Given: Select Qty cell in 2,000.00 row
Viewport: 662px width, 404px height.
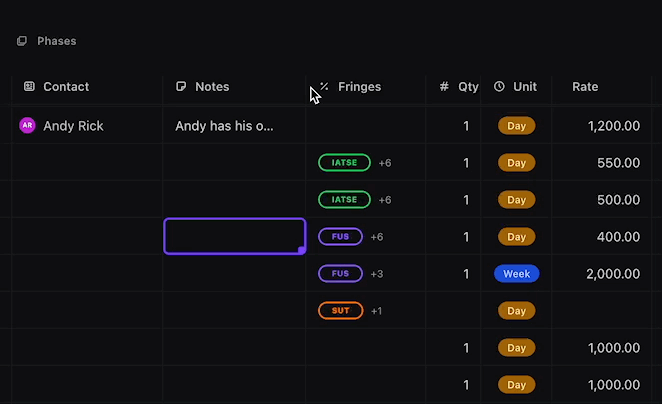Looking at the screenshot, I should click(x=453, y=274).
